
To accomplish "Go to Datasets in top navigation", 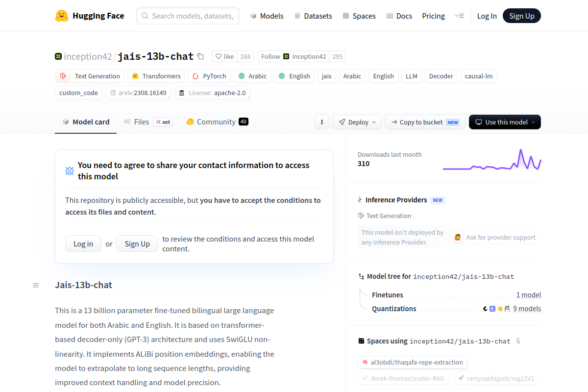I will coord(313,16).
